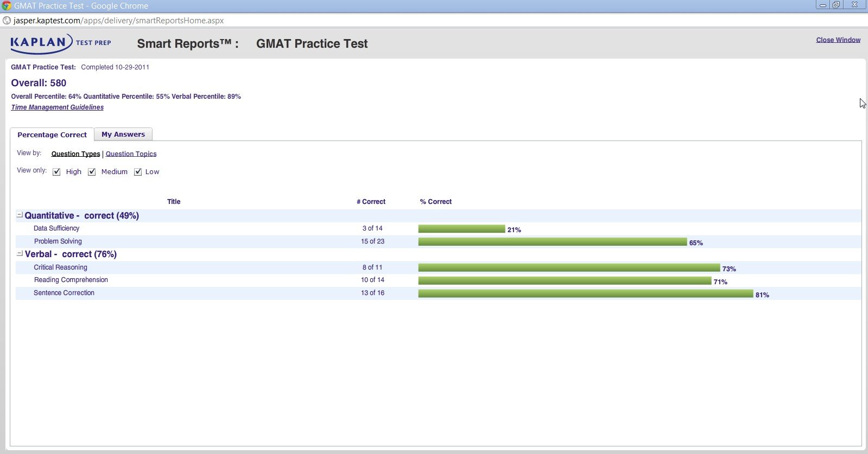The width and height of the screenshot is (868, 454).
Task: View by Question Types
Action: click(x=75, y=154)
